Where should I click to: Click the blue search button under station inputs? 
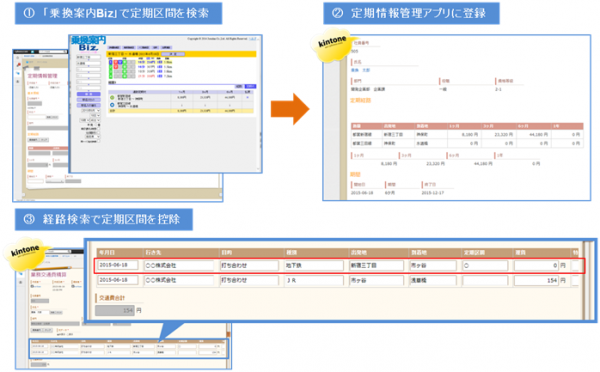tap(89, 94)
